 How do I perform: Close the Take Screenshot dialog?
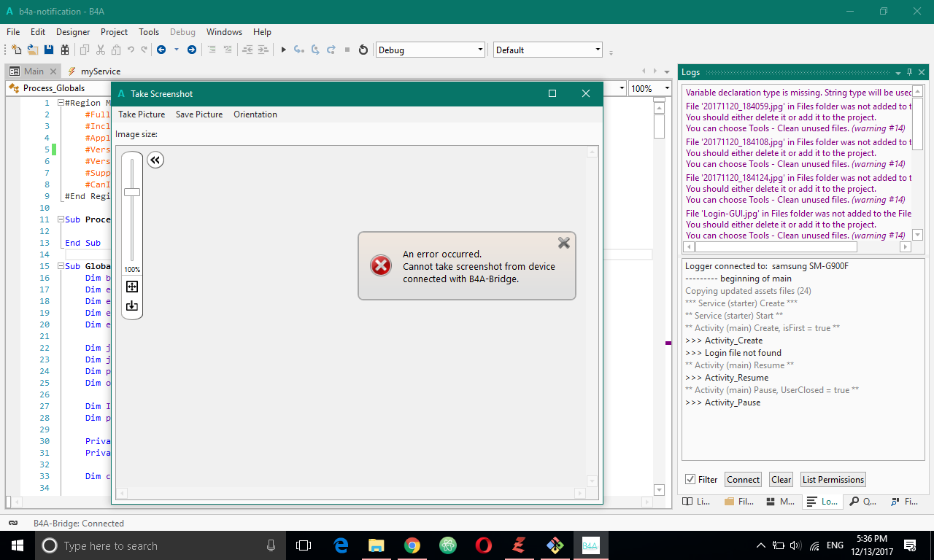tap(586, 93)
